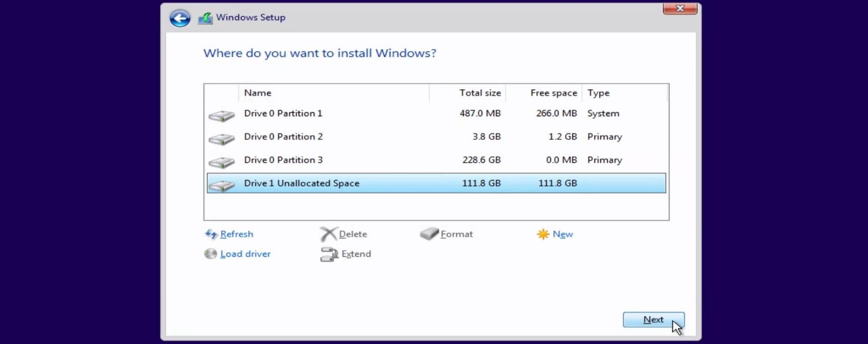
Task: Click the Type column header
Action: [598, 93]
